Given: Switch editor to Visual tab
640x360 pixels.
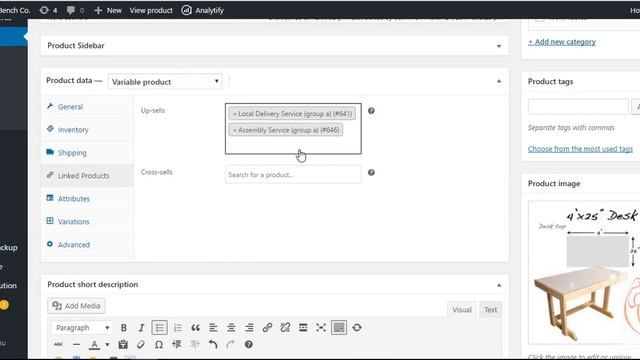Looking at the screenshot, I should 462,310.
